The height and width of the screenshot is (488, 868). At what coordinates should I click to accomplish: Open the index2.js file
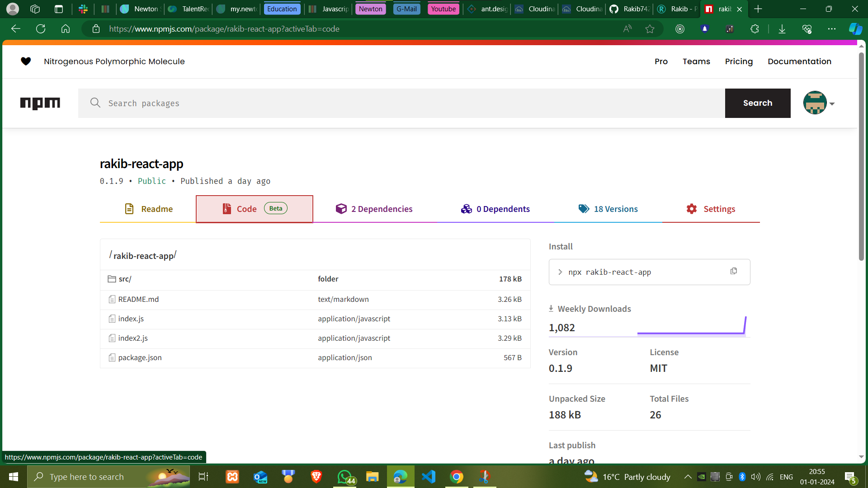point(133,338)
